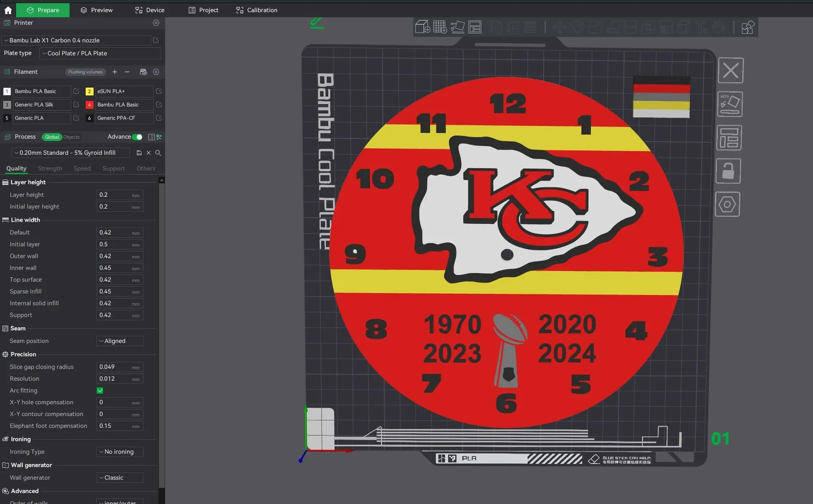Edit the Bambu Lab X1 Carbon printer preset
Screen dimensions: 813x504
[156, 40]
